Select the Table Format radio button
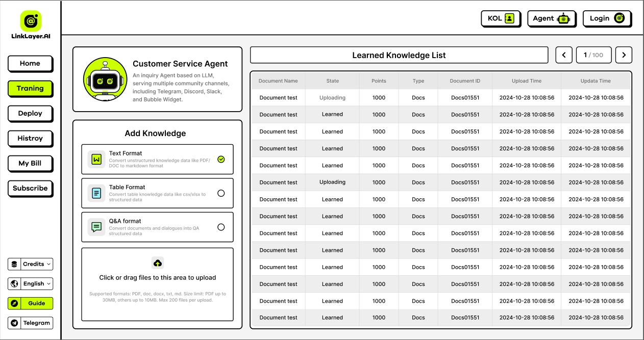This screenshot has height=340, width=644. (x=221, y=193)
